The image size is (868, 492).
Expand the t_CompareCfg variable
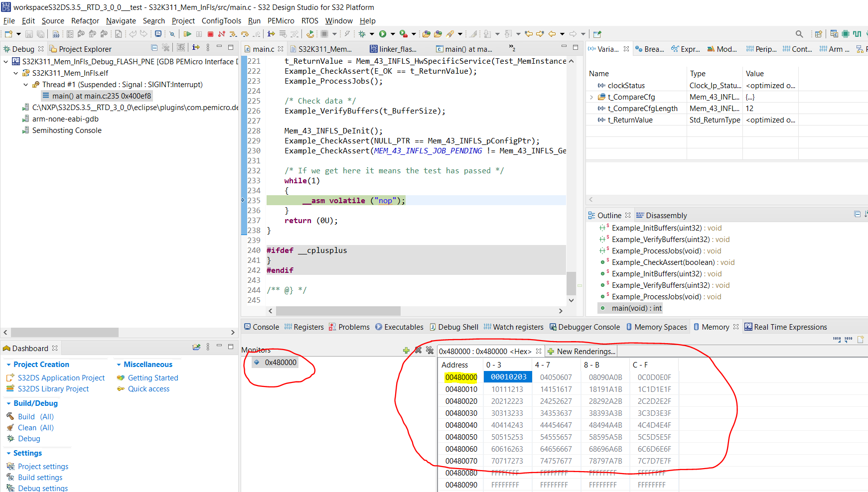pos(591,97)
